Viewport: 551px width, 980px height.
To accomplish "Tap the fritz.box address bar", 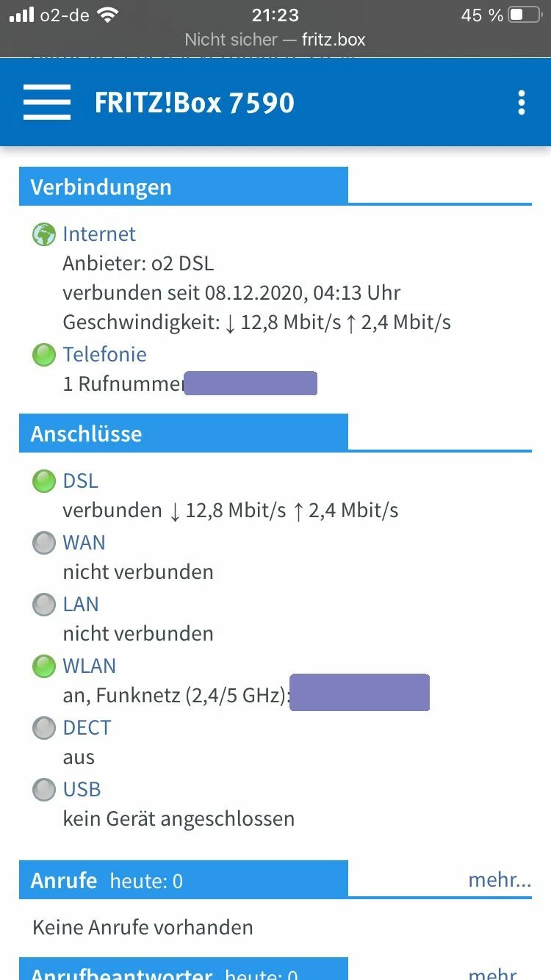I will click(275, 39).
